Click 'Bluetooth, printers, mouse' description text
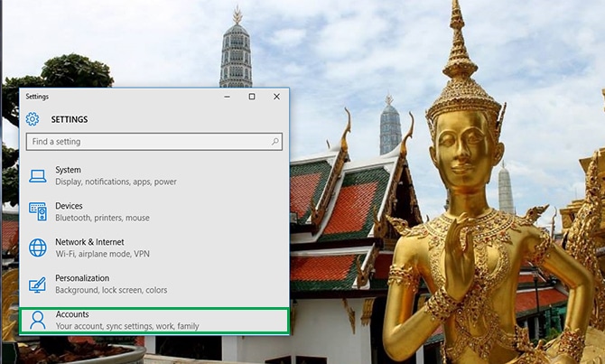The height and width of the screenshot is (364, 605). (x=102, y=218)
